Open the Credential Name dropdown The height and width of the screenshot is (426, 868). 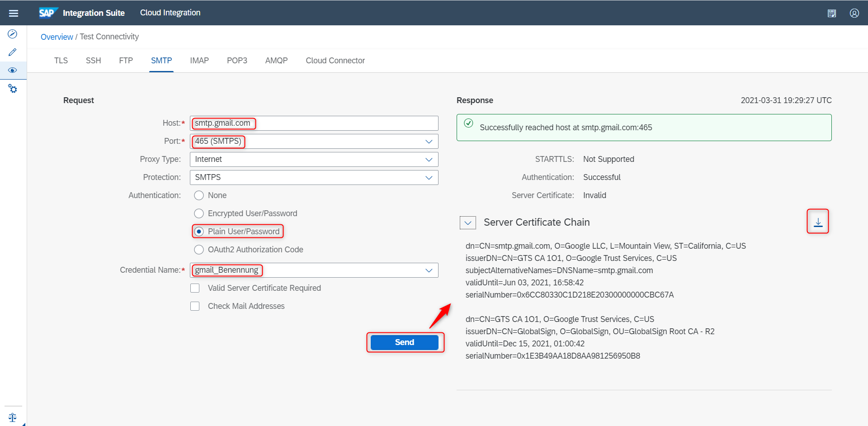[x=429, y=270]
